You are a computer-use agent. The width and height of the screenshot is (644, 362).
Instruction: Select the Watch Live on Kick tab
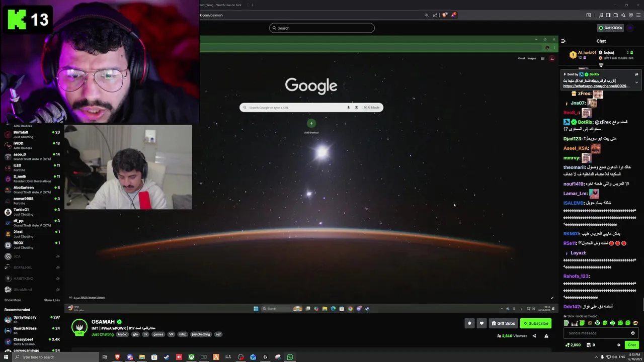221,5
